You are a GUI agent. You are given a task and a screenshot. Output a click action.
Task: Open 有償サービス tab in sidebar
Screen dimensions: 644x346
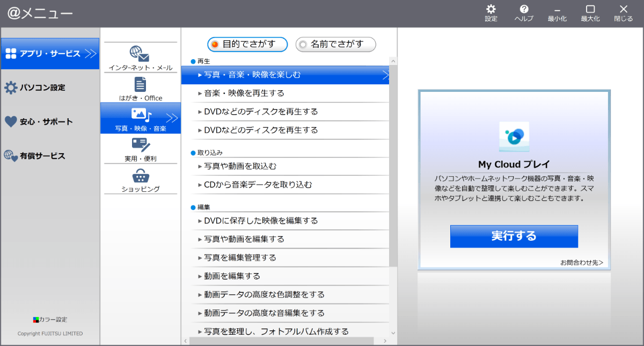click(42, 156)
